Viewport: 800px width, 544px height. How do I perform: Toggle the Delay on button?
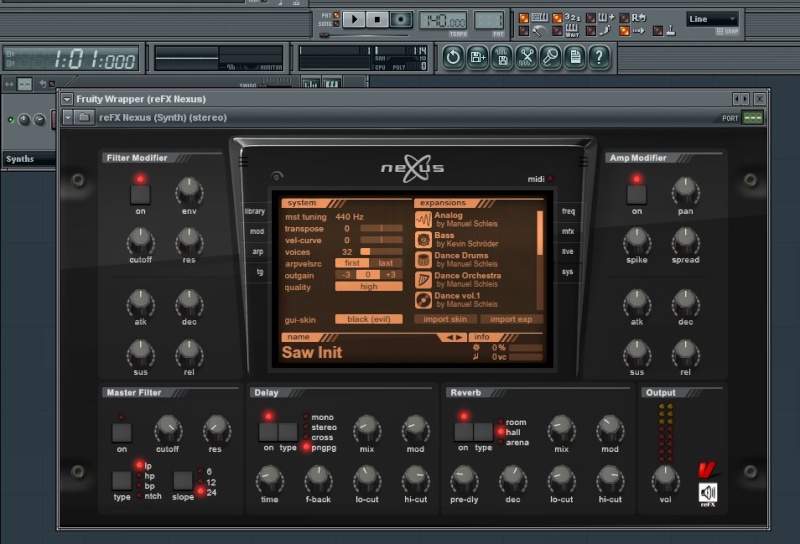coord(268,432)
